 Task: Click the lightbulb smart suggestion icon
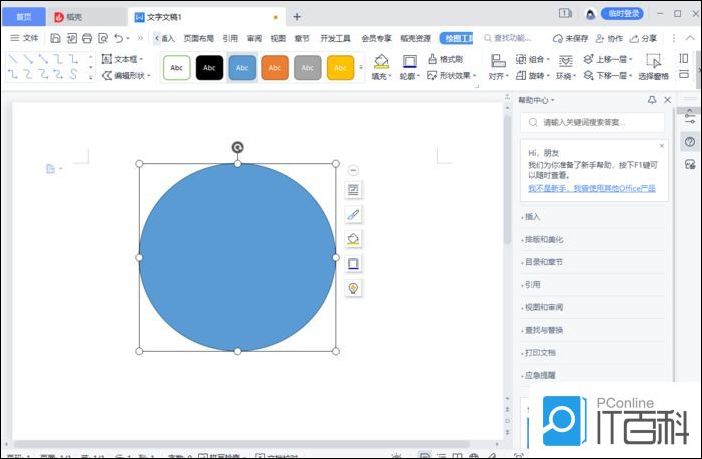[x=353, y=288]
